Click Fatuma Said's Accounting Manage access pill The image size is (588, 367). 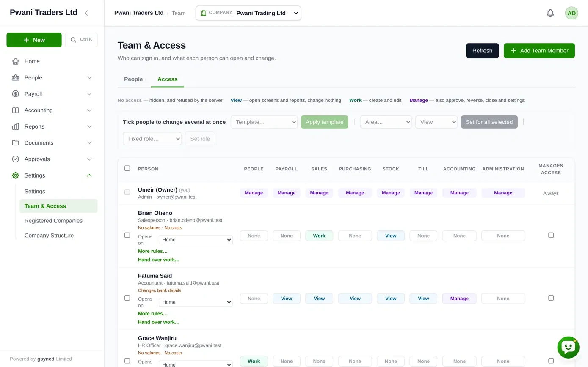point(459,299)
